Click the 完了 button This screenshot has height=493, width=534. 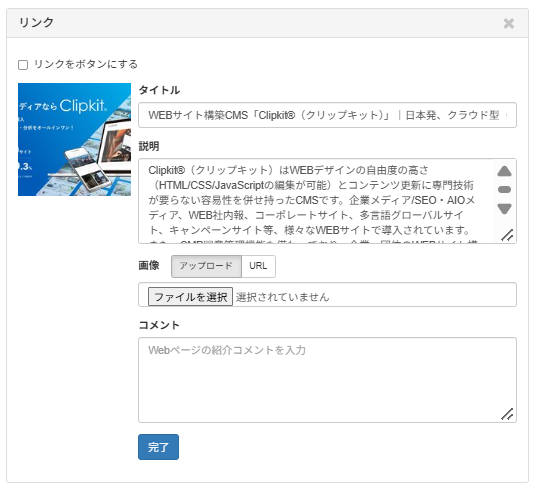click(x=158, y=447)
